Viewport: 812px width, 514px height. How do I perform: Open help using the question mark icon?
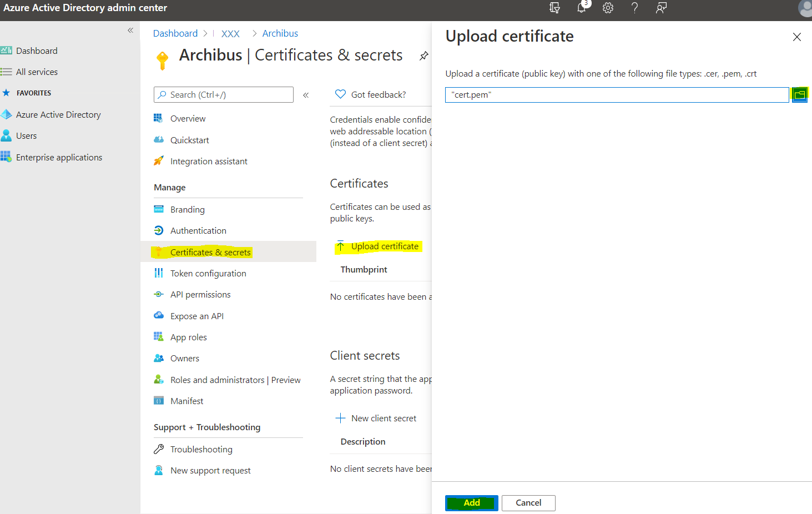634,8
